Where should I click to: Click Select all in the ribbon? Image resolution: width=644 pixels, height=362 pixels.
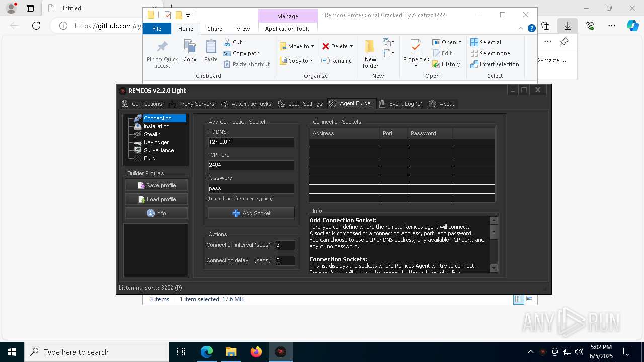pyautogui.click(x=486, y=42)
